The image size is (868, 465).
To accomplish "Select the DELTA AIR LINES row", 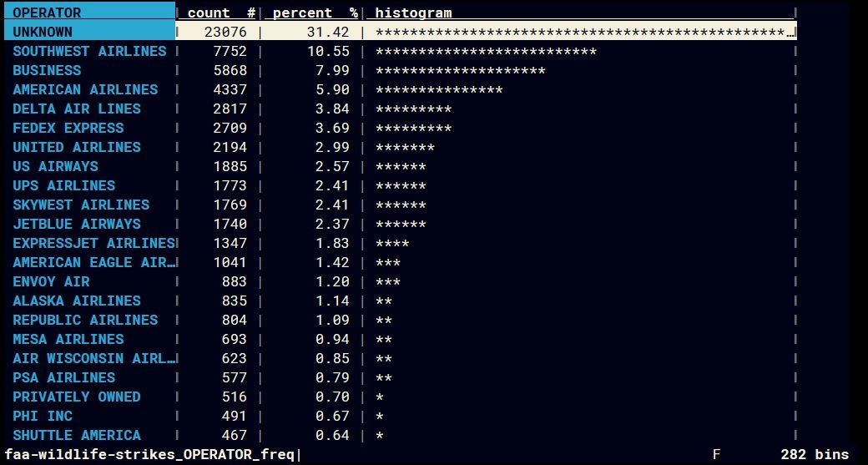I will point(401,109).
